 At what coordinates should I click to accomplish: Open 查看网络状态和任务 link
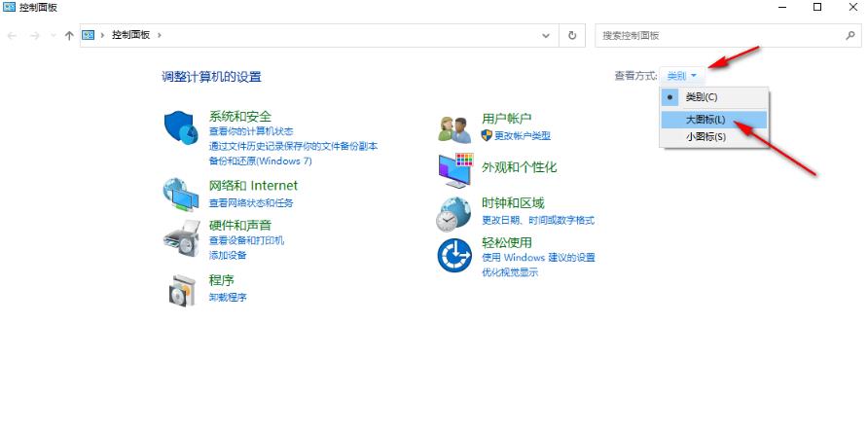(251, 203)
